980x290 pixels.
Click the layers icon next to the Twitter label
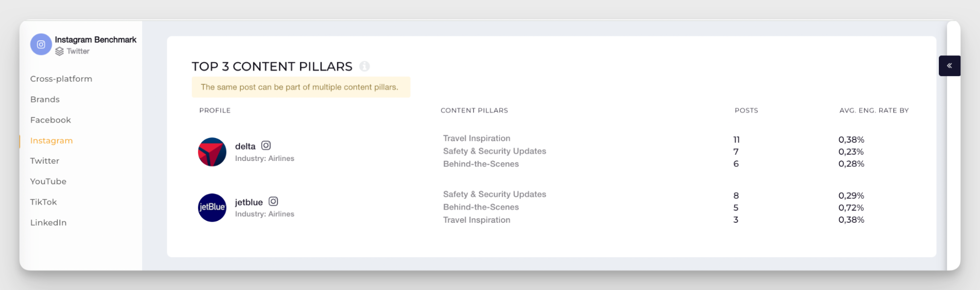59,51
